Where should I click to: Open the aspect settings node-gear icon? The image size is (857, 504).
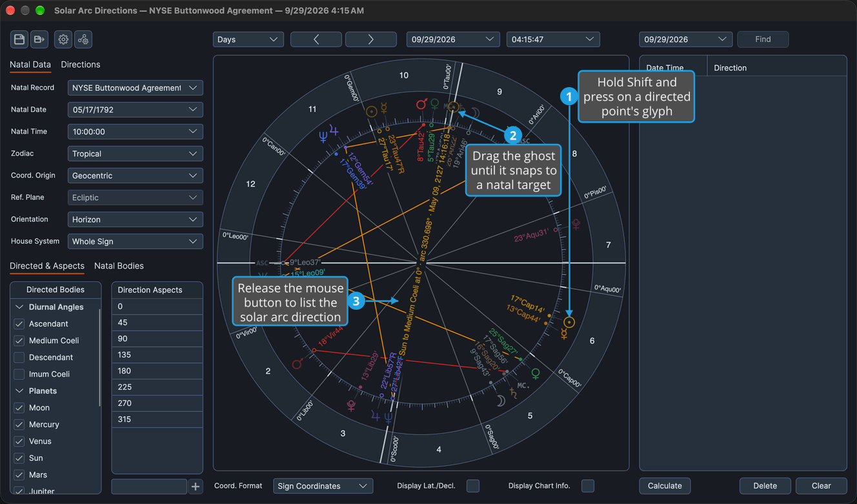coord(83,39)
